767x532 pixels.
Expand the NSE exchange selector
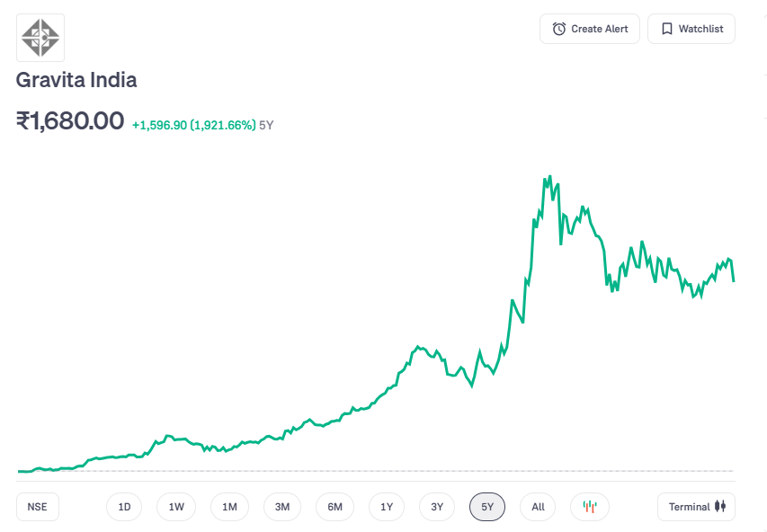pos(37,507)
